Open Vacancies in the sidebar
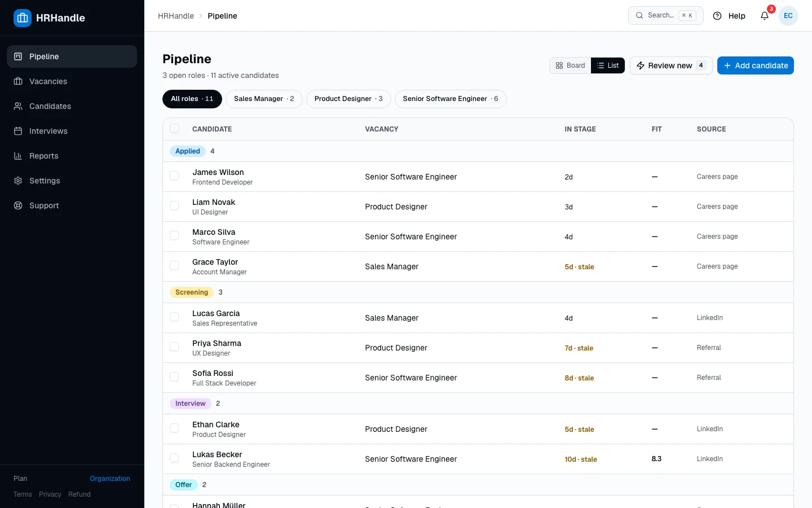 (x=72, y=81)
